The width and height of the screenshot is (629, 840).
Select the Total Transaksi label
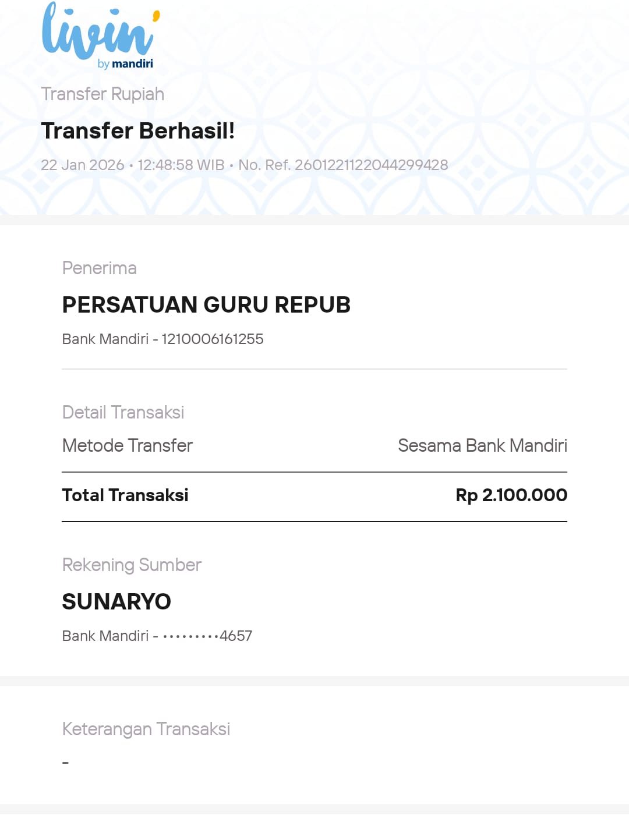[x=125, y=495]
